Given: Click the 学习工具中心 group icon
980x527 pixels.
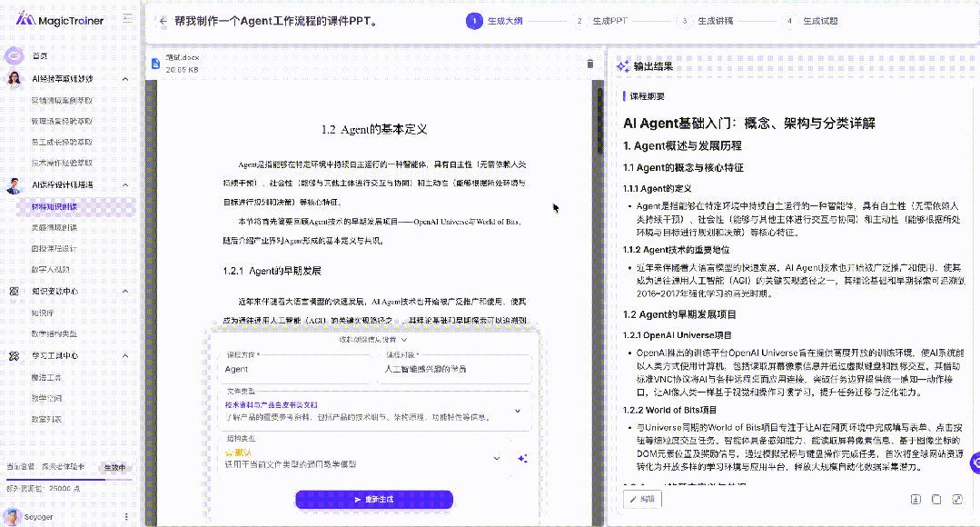Looking at the screenshot, I should [14, 355].
